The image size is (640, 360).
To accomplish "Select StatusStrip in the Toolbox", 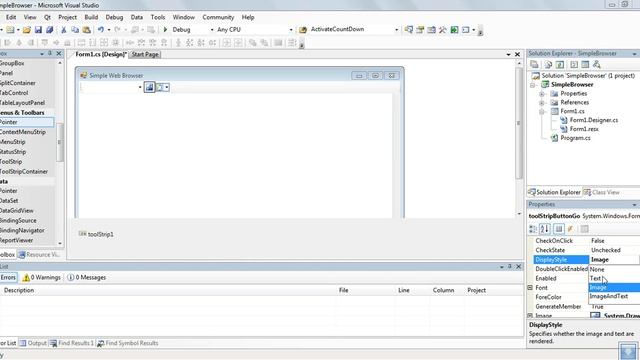I will click(x=13, y=152).
